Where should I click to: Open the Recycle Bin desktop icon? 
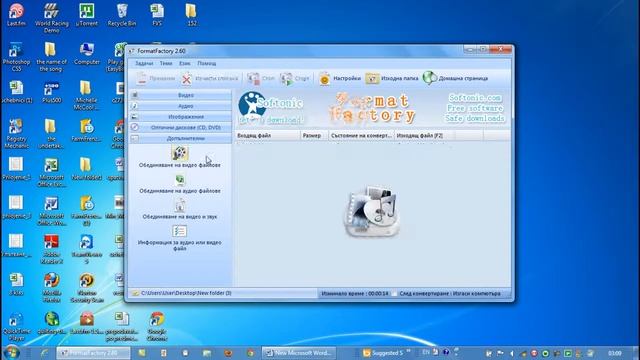click(x=122, y=15)
